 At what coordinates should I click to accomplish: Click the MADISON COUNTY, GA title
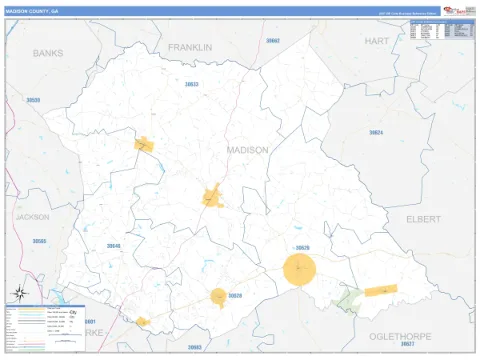pyautogui.click(x=32, y=11)
